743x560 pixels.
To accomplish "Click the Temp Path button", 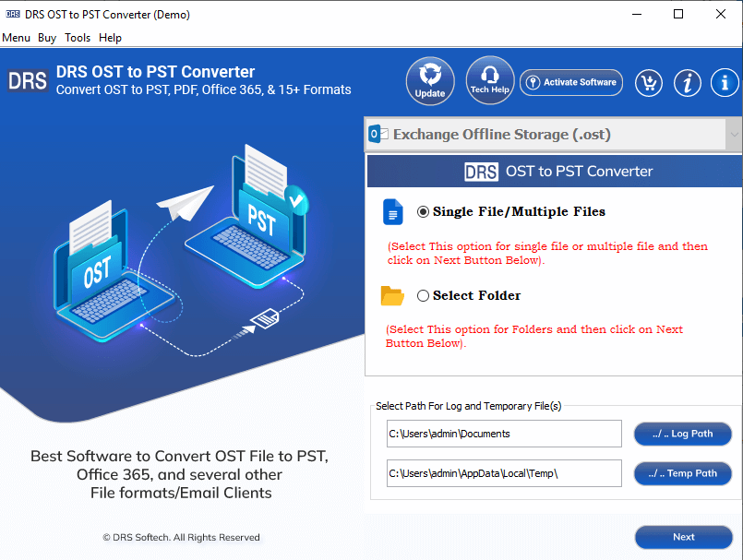I will [x=683, y=473].
